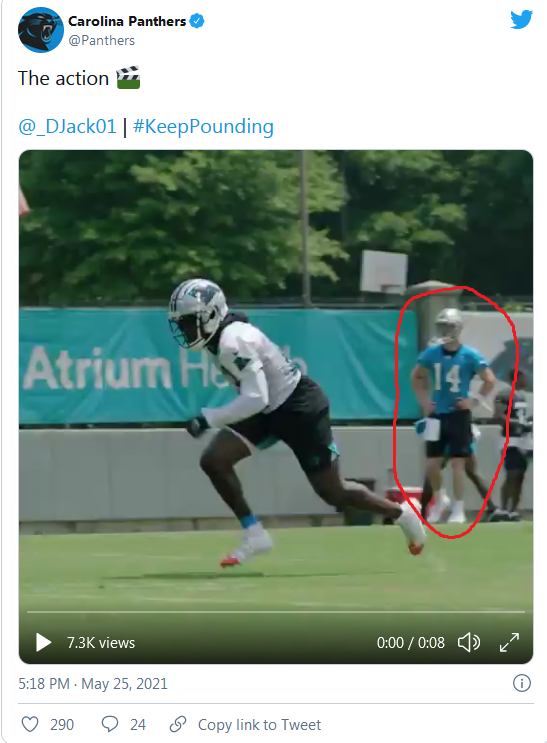Seek along the video progress bar
Image resolution: width=547 pixels, height=743 pixels.
(x=276, y=612)
